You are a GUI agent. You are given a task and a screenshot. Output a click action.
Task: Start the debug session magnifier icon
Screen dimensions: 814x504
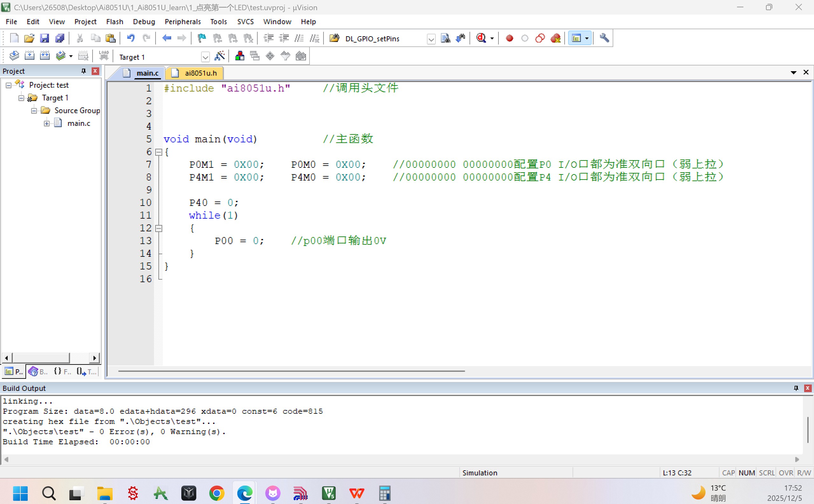click(x=481, y=38)
